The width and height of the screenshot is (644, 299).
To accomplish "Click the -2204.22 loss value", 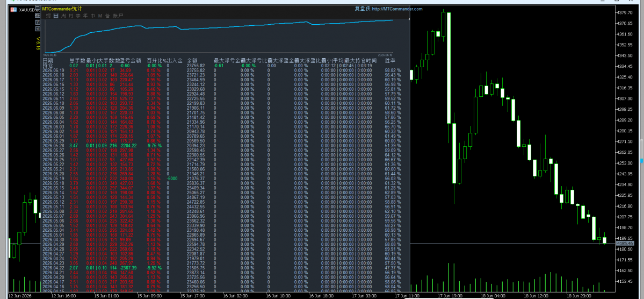I will pyautogui.click(x=128, y=146).
